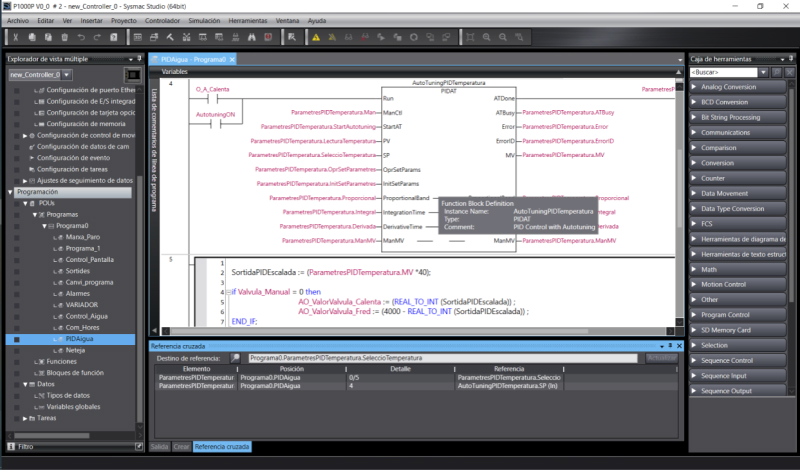This screenshot has width=800, height=470.
Task: Collapse the Programación tree section
Action: pyautogui.click(x=11, y=191)
